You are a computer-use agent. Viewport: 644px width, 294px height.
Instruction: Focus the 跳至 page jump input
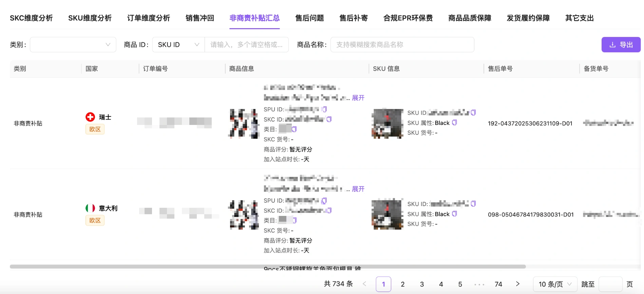pos(610,284)
